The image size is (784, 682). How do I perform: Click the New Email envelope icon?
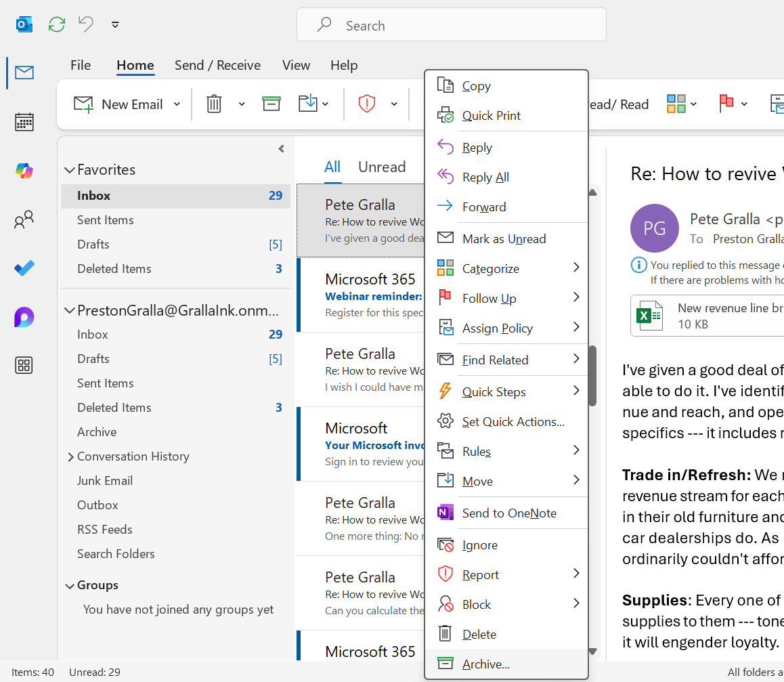pos(83,104)
